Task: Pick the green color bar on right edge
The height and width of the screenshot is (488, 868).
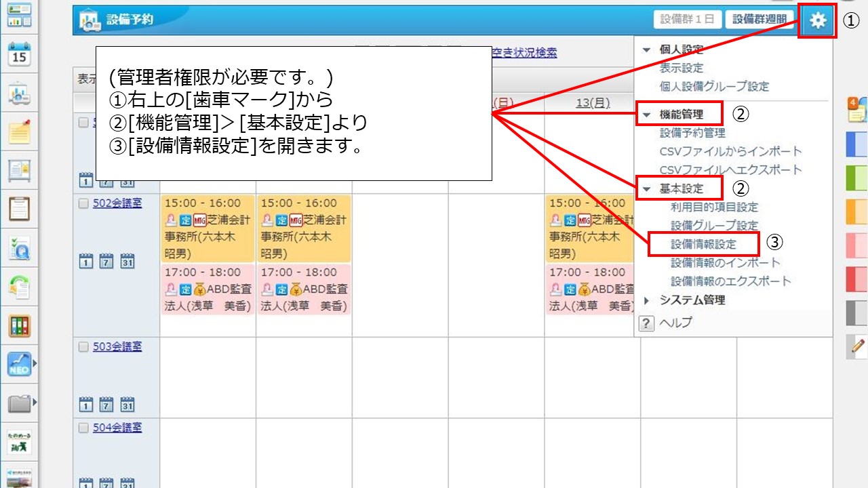Action: tap(857, 178)
